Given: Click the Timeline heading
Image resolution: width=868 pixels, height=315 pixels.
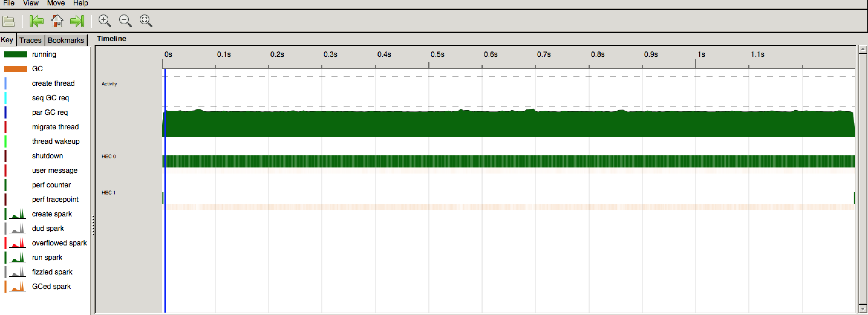Looking at the screenshot, I should pyautogui.click(x=112, y=38).
